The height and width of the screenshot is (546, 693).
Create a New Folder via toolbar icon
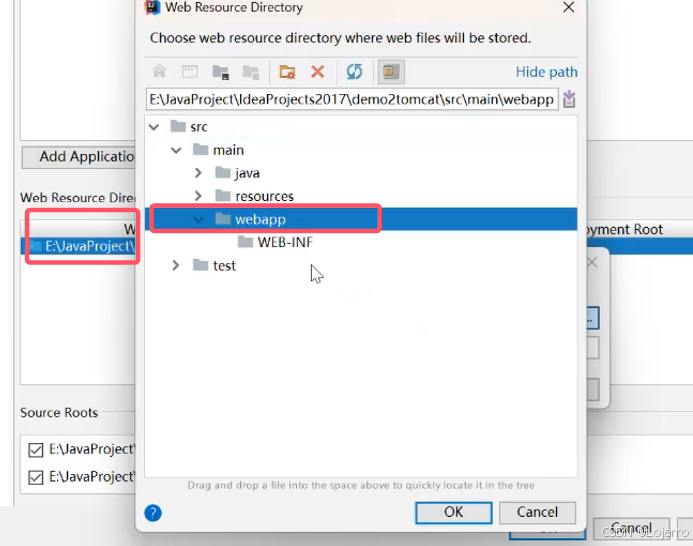[x=287, y=72]
